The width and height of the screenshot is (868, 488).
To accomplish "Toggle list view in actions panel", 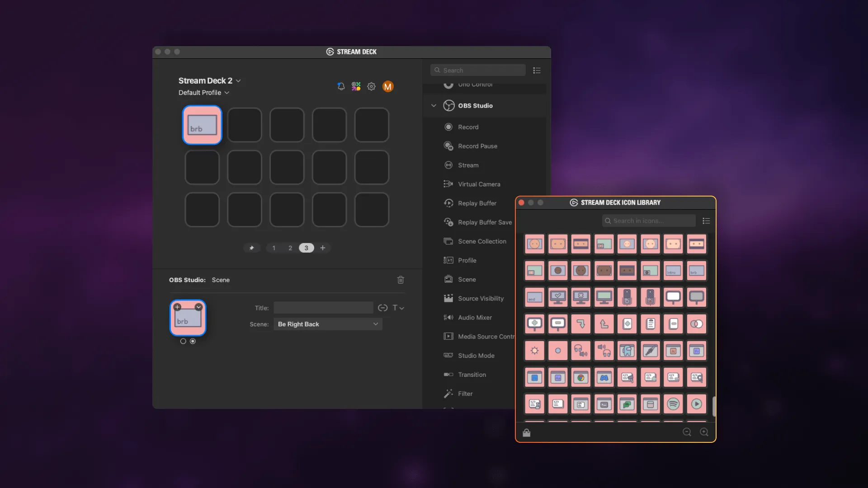I will (537, 70).
